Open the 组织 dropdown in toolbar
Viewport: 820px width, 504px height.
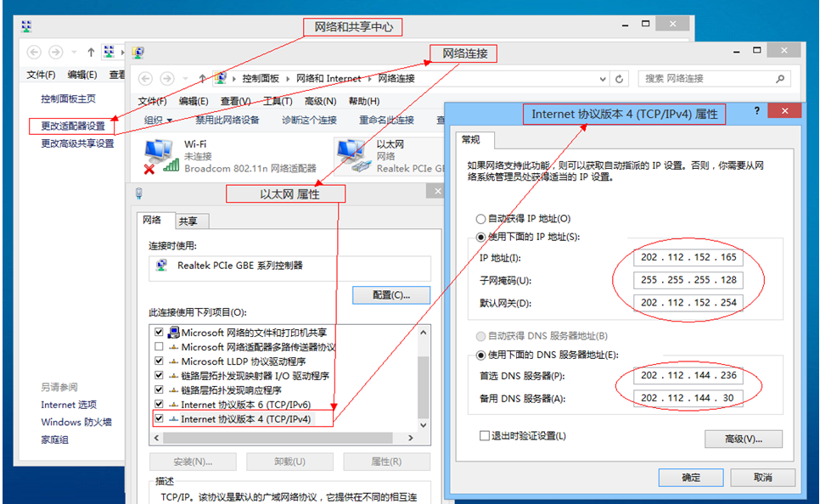click(x=158, y=120)
